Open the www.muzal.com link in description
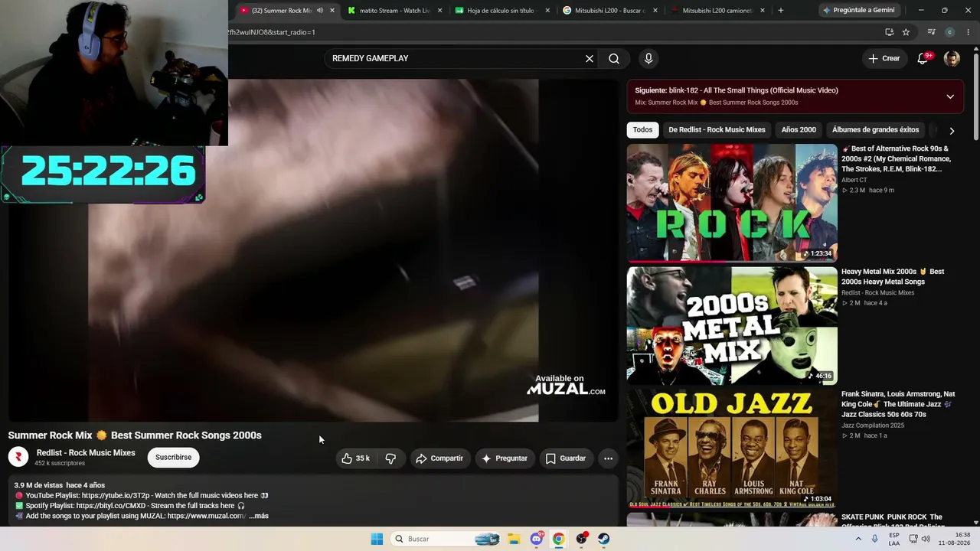The image size is (980, 551). tap(207, 516)
